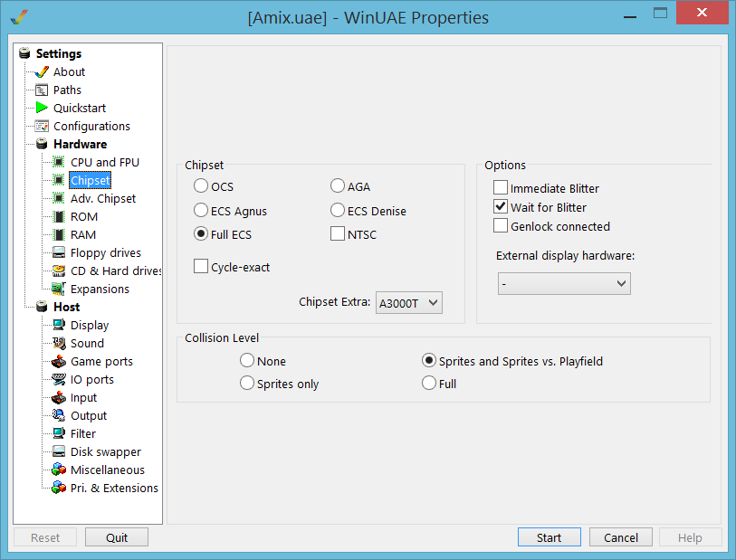Click the Game ports joystick icon

coord(59,362)
